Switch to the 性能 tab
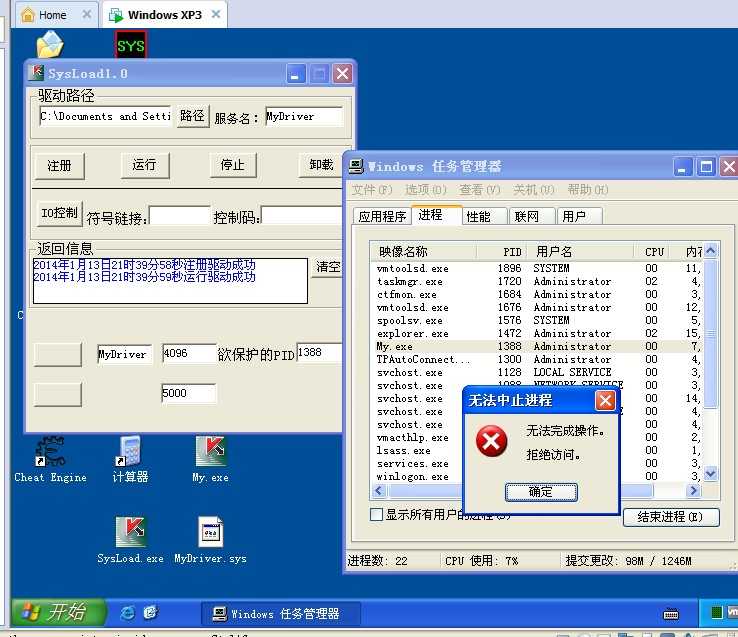 tap(485, 216)
